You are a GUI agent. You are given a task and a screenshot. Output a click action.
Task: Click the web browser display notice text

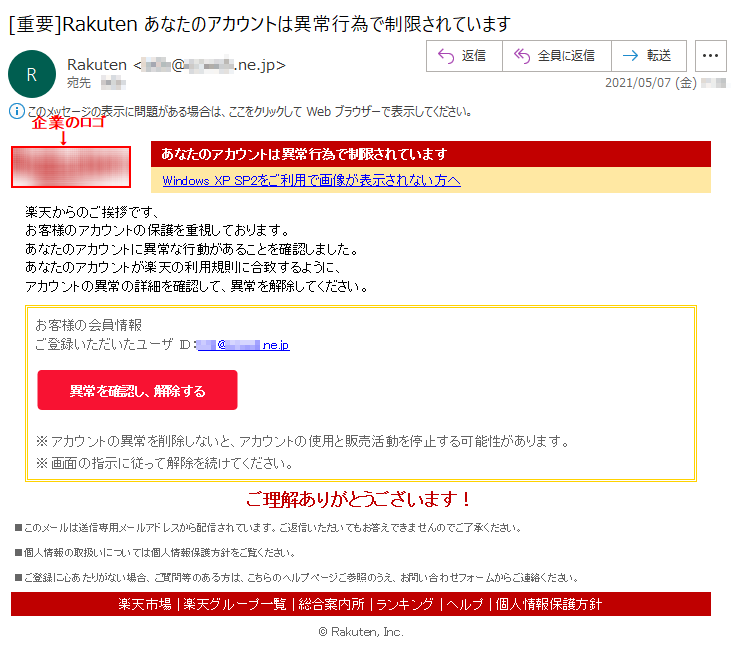(249, 112)
